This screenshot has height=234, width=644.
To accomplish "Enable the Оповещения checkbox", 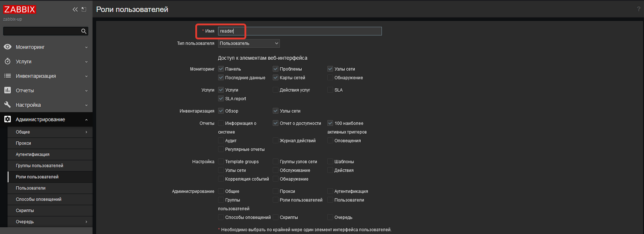I will (x=330, y=140).
